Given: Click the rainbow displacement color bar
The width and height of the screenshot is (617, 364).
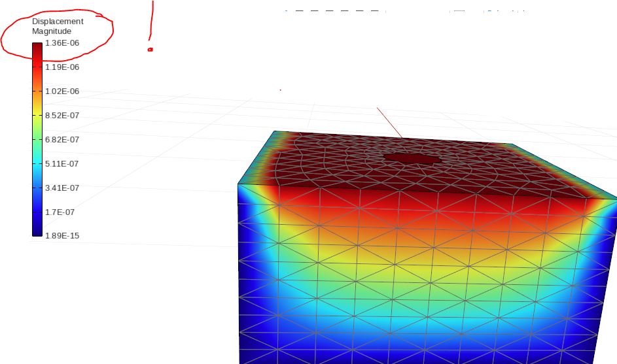Looking at the screenshot, I should 37,140.
